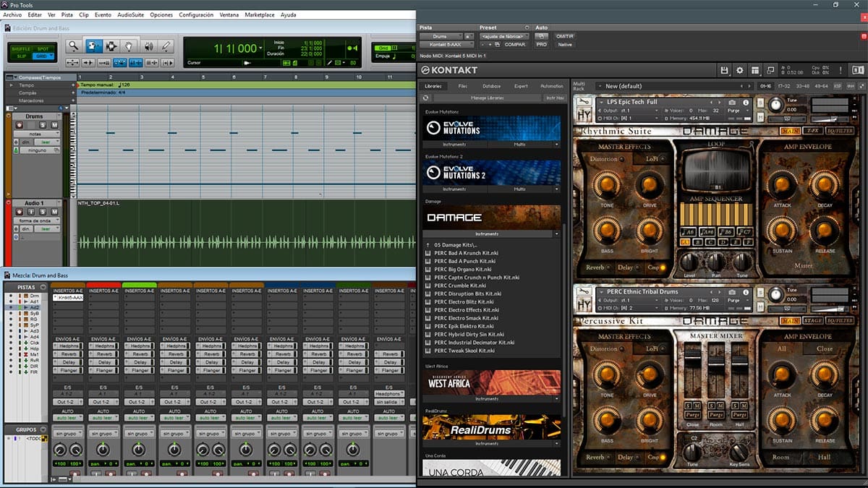Show LPS Epic Tech info icon
Screen dimensions: 868x488
746,102
